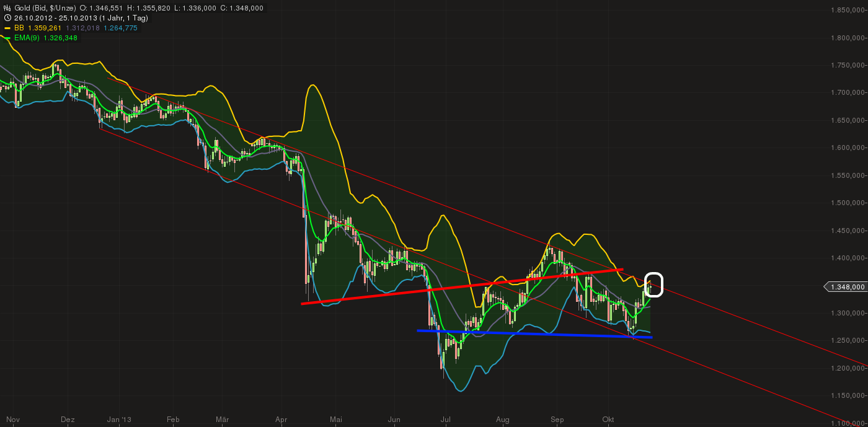Image resolution: width=868 pixels, height=427 pixels.
Task: Click the 'EMA(9)' indicator label
Action: (x=26, y=38)
